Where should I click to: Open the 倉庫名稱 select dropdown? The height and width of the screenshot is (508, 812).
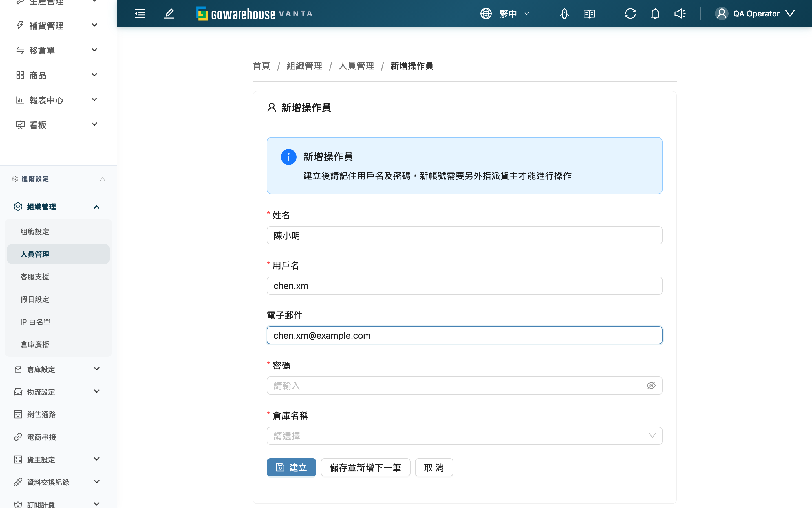[x=464, y=436]
